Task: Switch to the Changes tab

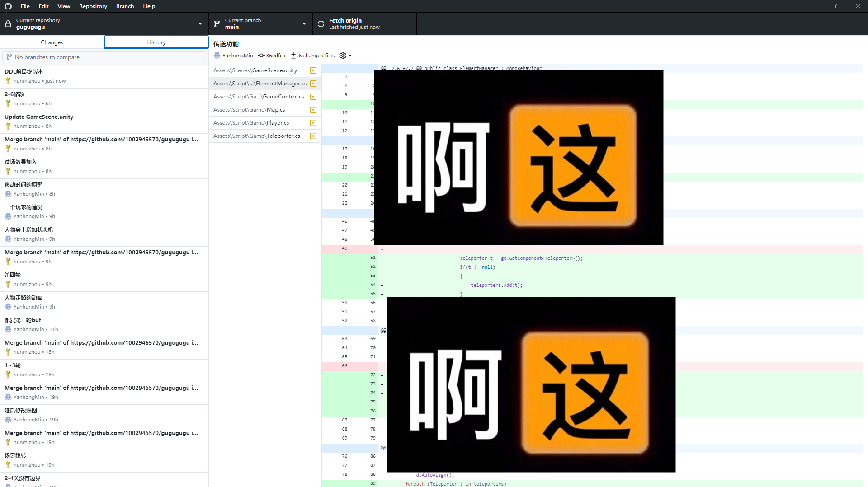Action: [x=52, y=42]
